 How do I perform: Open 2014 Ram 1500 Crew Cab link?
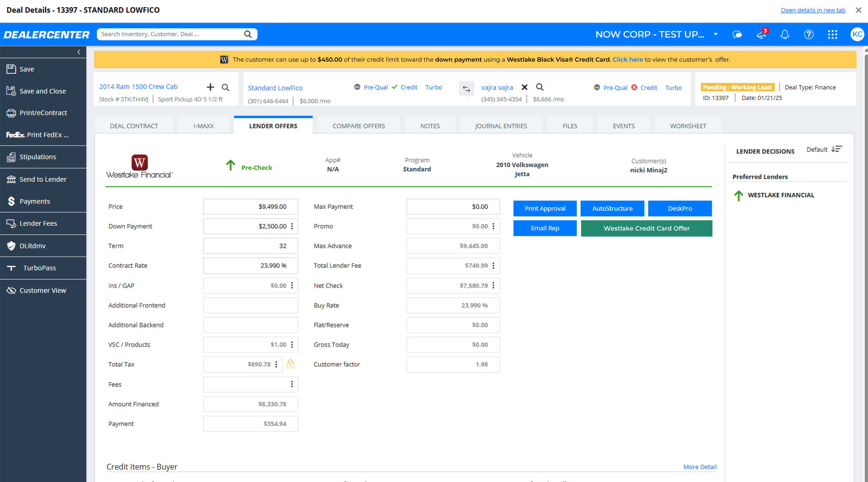[138, 87]
